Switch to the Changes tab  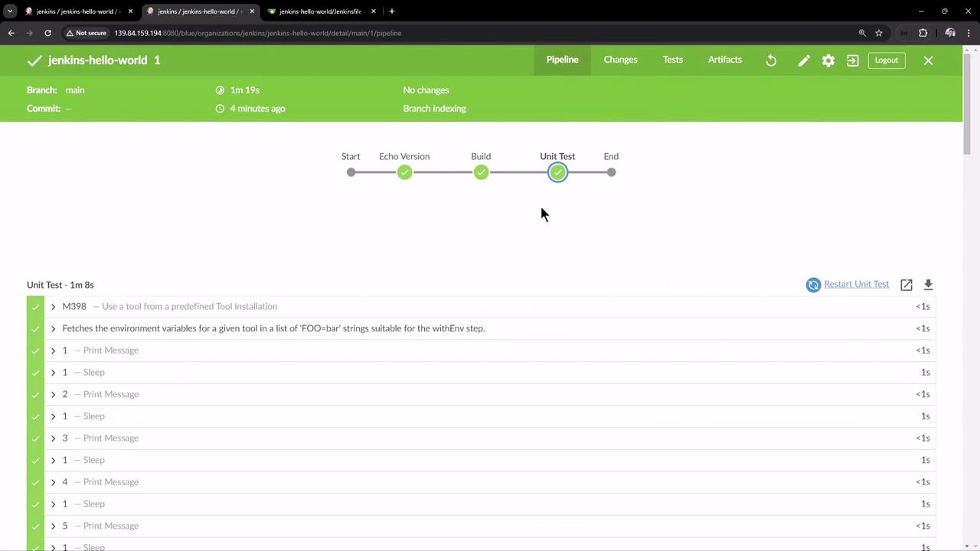620,60
